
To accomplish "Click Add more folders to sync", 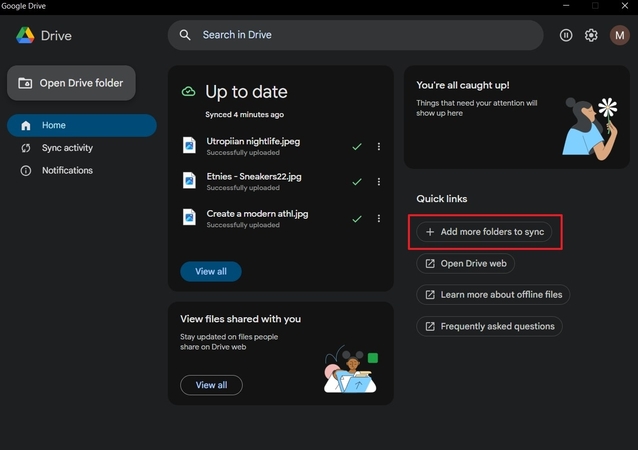I will (484, 232).
